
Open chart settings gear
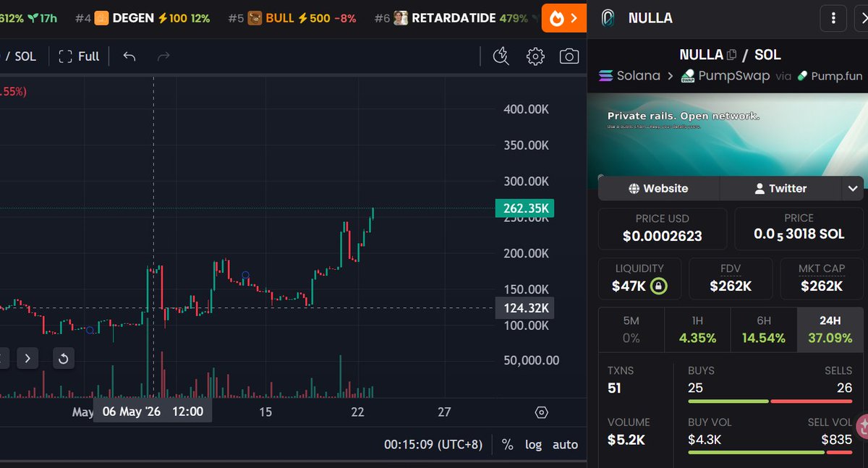click(535, 56)
